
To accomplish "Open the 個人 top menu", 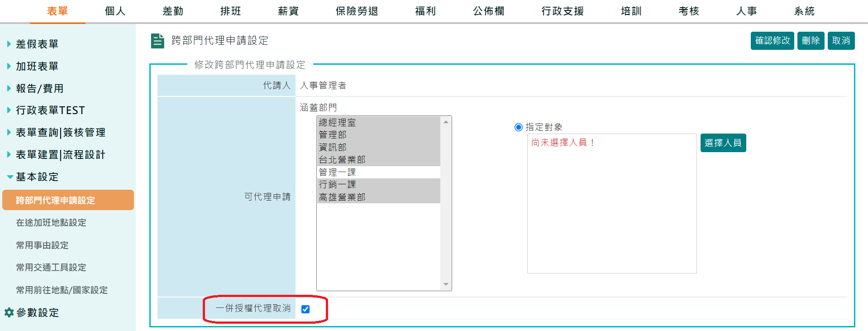I will pyautogui.click(x=115, y=11).
